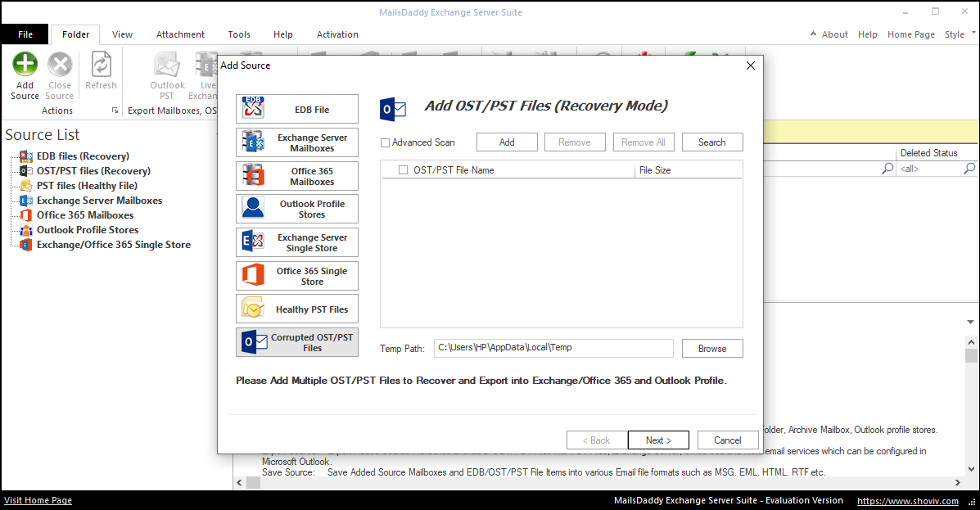
Task: Click search magnifier left of Deleted Status column
Action: point(887,168)
